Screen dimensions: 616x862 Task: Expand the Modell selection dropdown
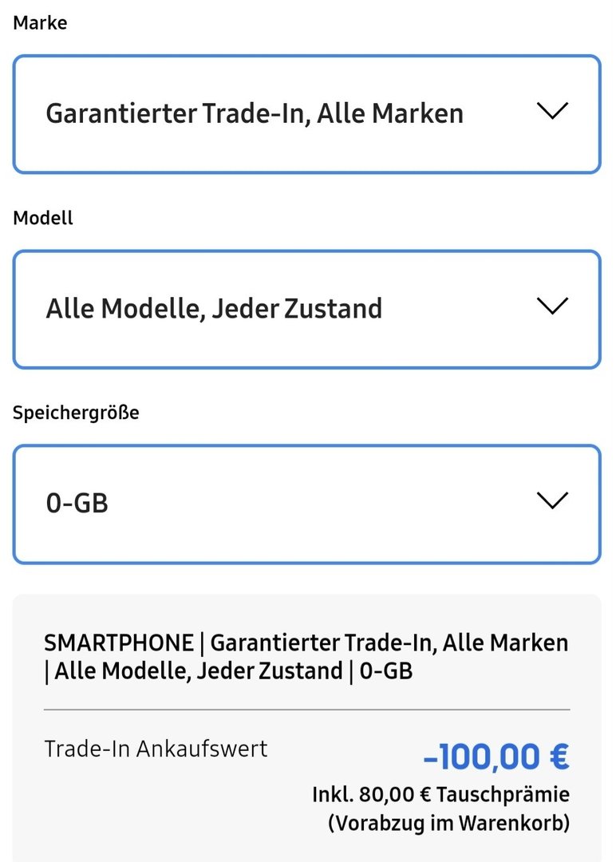(306, 310)
